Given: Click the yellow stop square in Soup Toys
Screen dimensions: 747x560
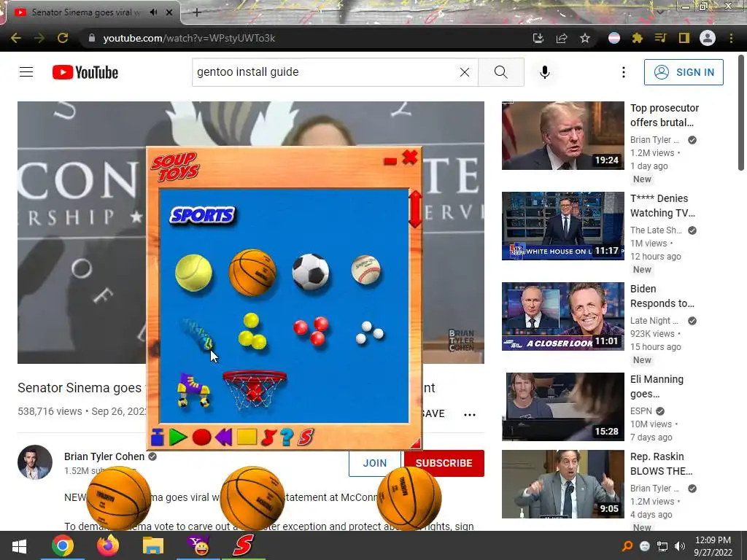Looking at the screenshot, I should [x=247, y=437].
